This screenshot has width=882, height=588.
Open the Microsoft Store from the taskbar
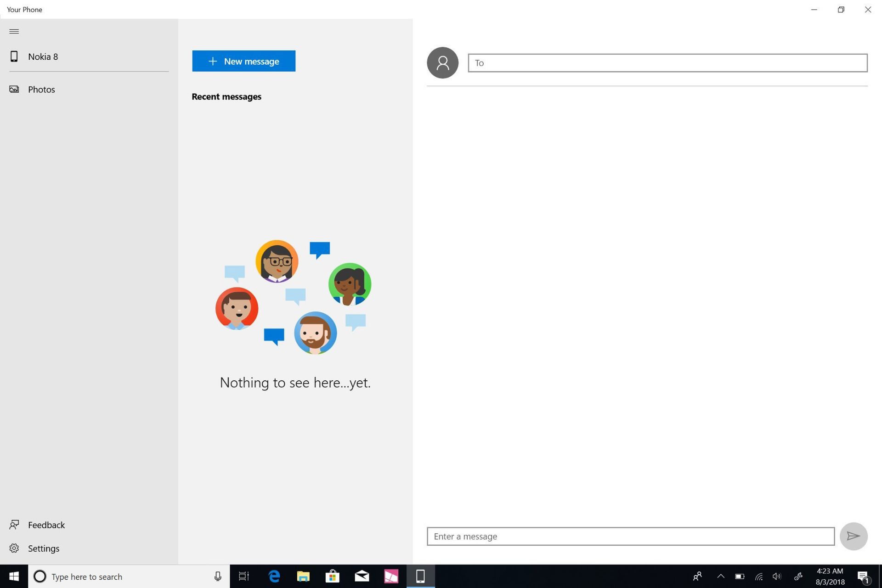[x=332, y=576]
